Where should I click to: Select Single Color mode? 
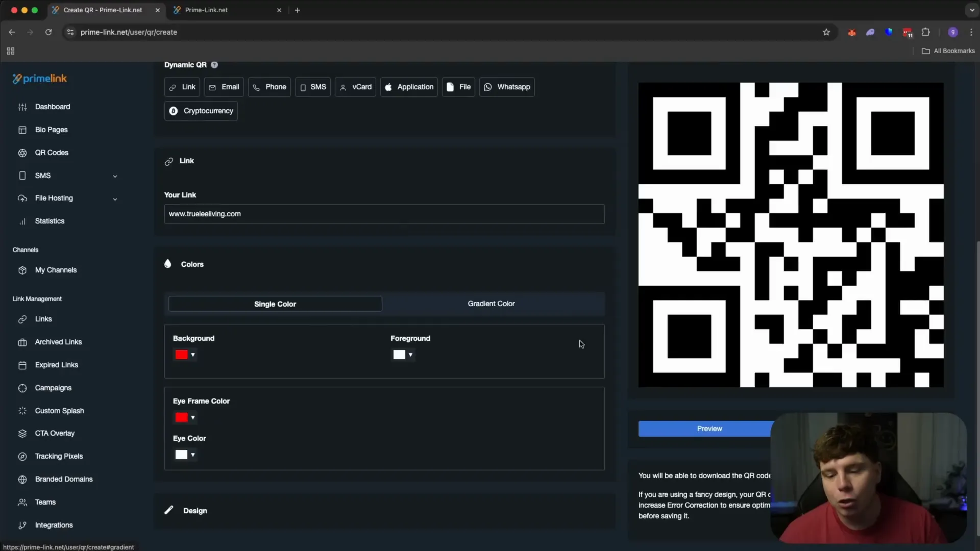tap(275, 304)
